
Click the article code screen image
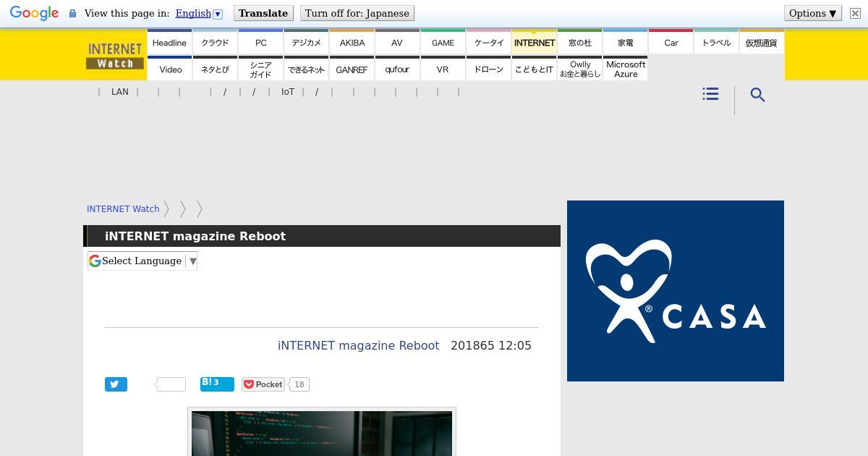(322, 433)
